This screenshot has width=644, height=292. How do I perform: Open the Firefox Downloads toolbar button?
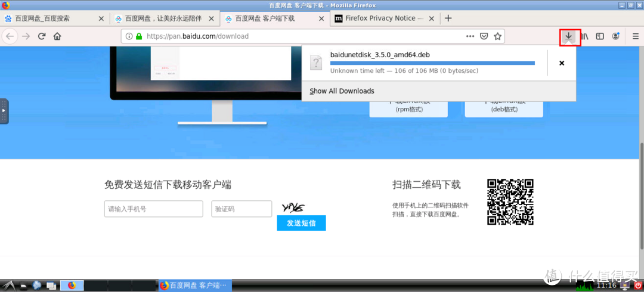tap(568, 36)
